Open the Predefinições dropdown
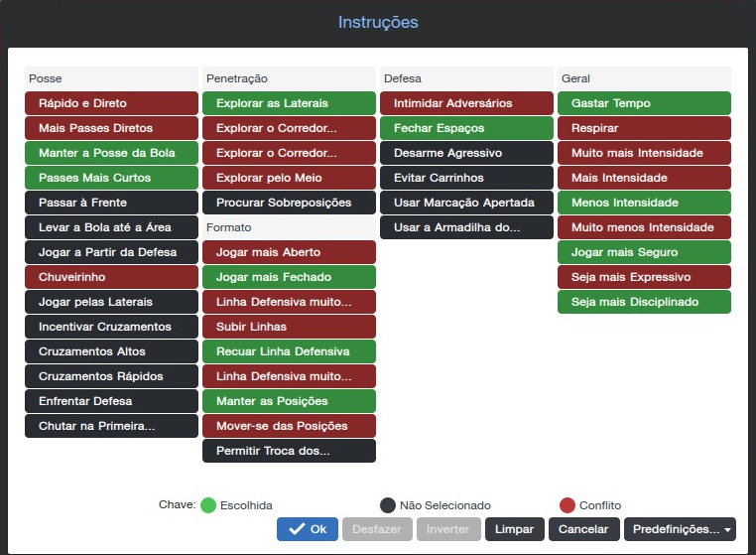 [x=680, y=529]
